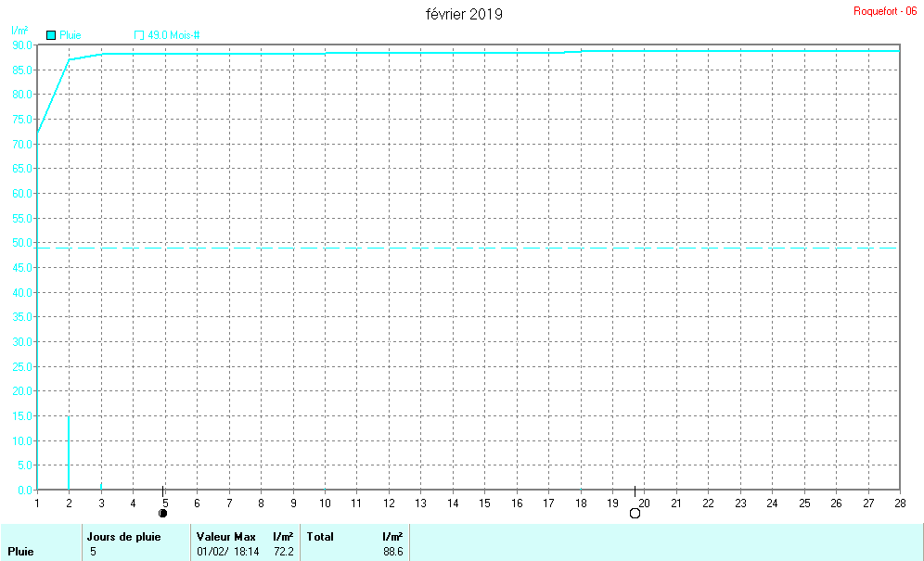Click the small rain bar at day 3
The width and height of the screenshot is (924, 561).
point(101,486)
